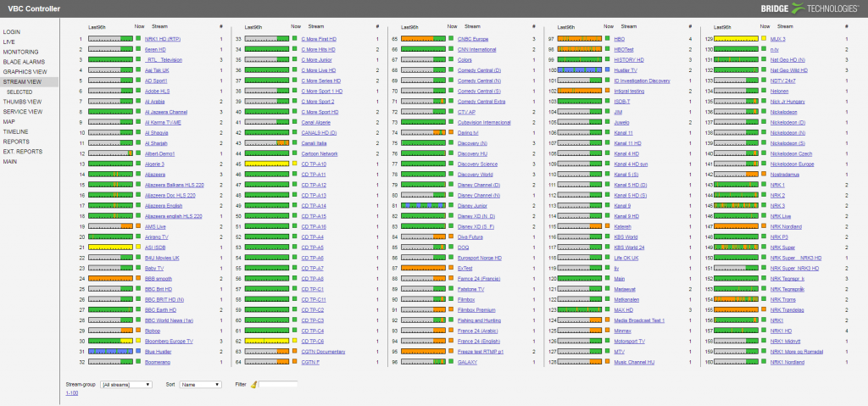The image size is (868, 406).
Task: Click the yellow Now status square for CD TP-A10
Action: [x=295, y=164]
